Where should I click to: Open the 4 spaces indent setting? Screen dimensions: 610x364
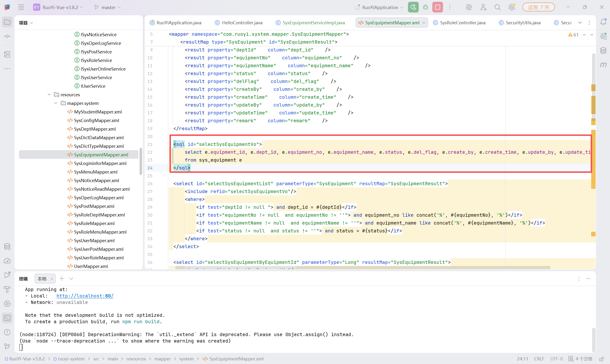click(580, 359)
